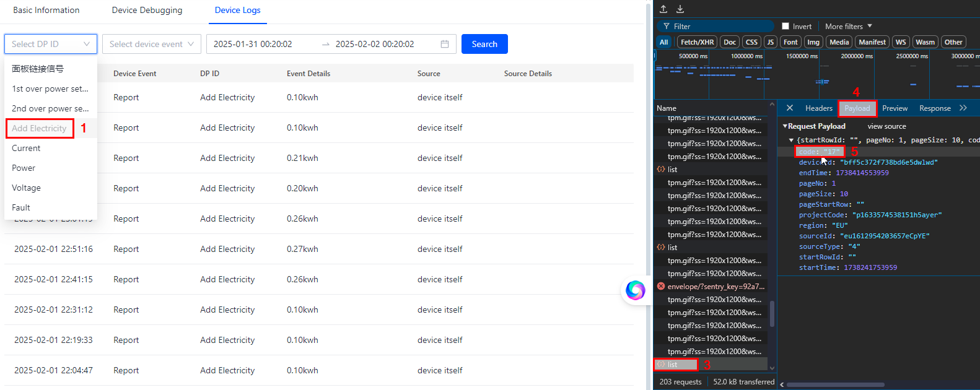Open the Preview tab

point(895,108)
